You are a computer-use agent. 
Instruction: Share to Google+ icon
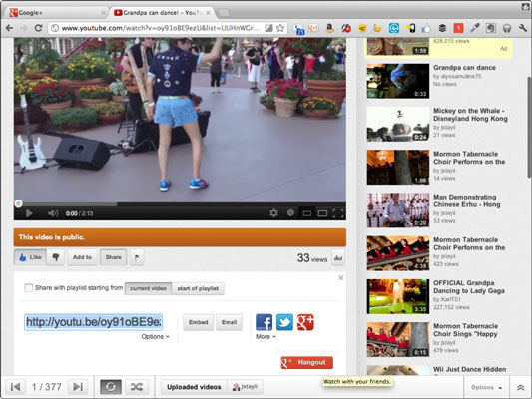point(305,322)
